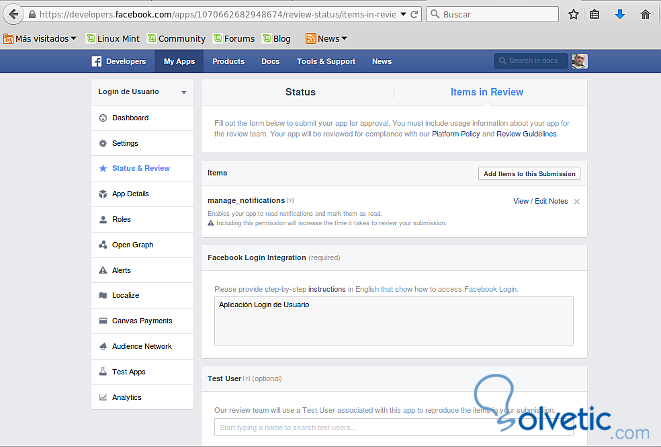661x447 pixels.
Task: Open the user profile avatar
Action: 580,61
